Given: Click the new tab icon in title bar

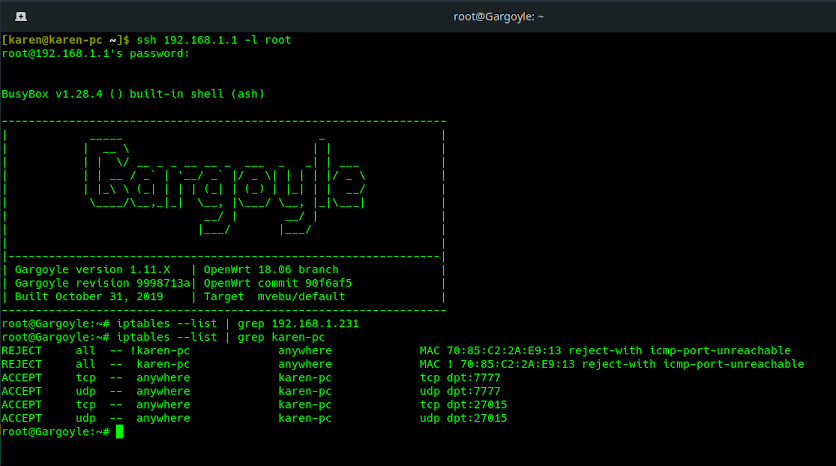Looking at the screenshot, I should tap(21, 17).
